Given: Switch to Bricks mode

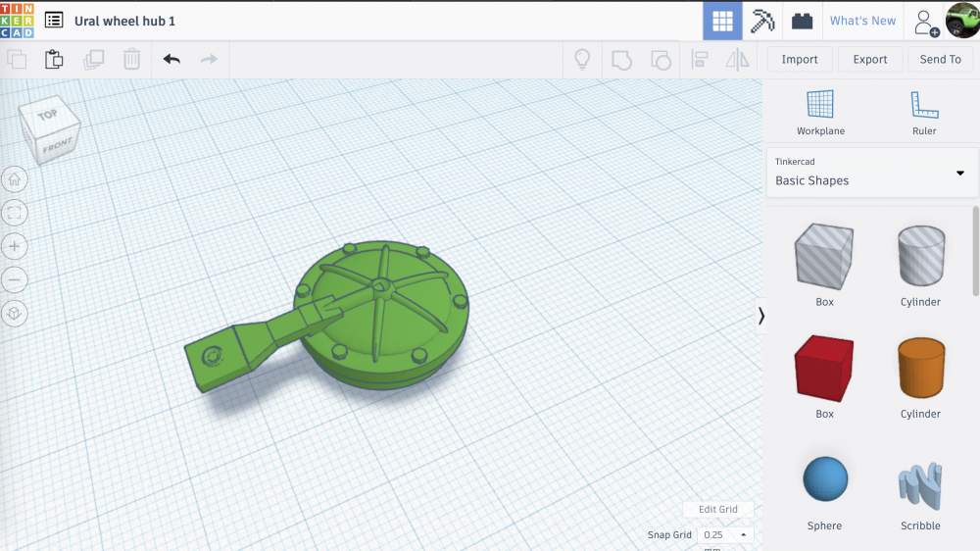Looking at the screenshot, I should pos(802,22).
